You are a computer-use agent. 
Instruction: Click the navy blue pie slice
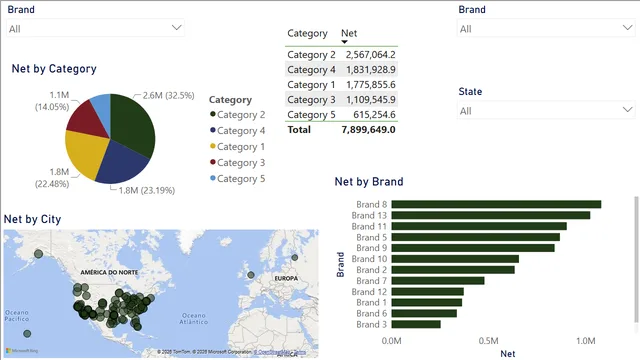[x=122, y=163]
